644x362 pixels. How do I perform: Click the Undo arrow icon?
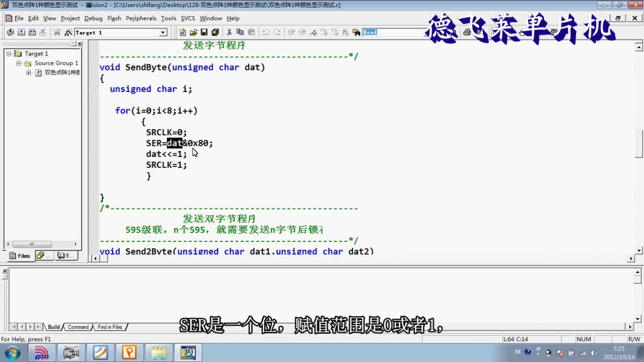266,32
